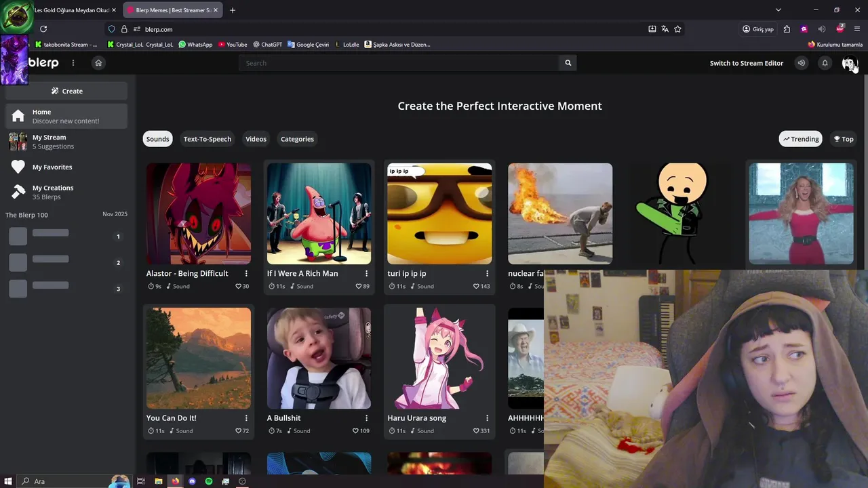Open the three-dot menu beside Blerp logo
The height and width of the screenshot is (488, 868).
pyautogui.click(x=73, y=63)
